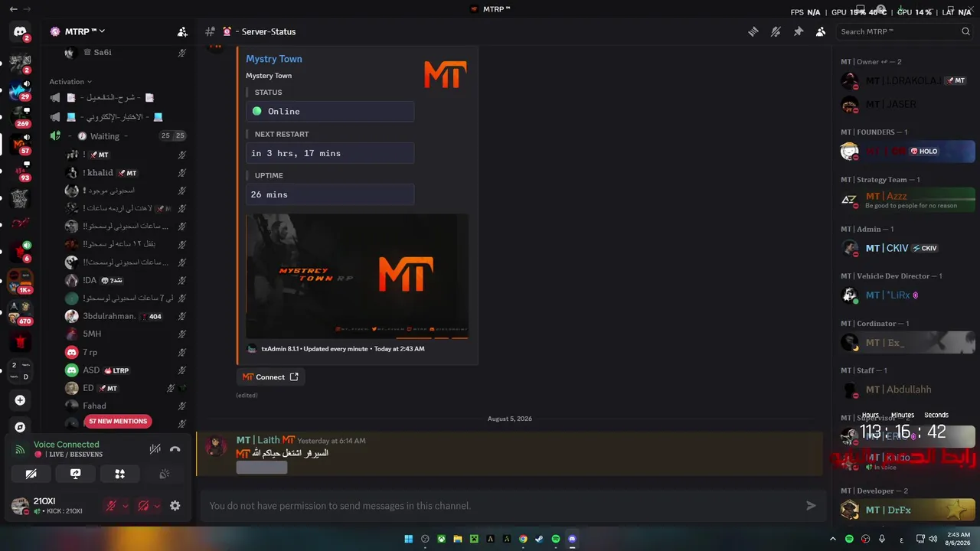
Task: Open microphone input options arrow
Action: [126, 506]
